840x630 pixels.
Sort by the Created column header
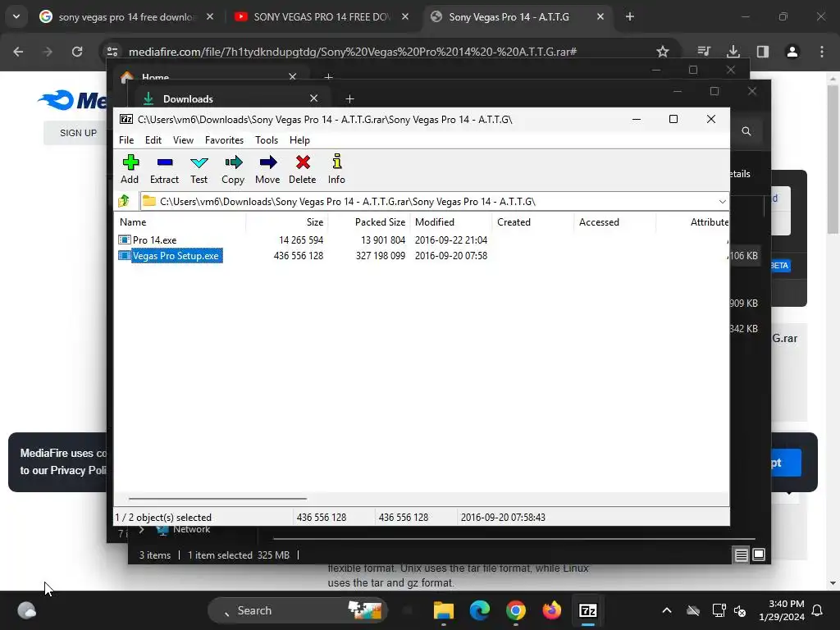click(x=533, y=221)
